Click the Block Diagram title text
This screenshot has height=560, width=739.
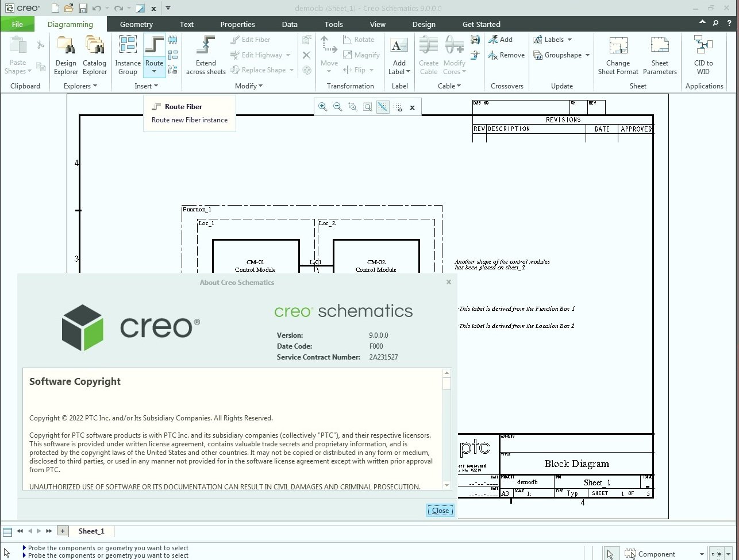[577, 464]
